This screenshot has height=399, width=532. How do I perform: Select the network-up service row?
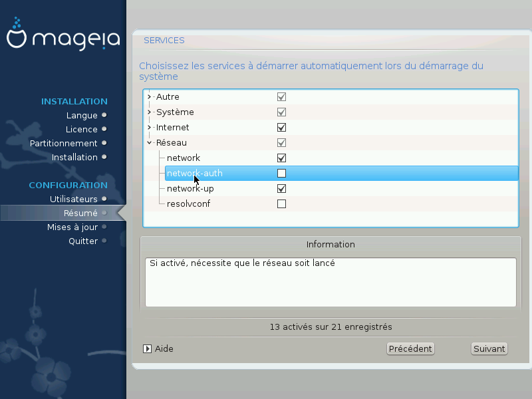pyautogui.click(x=331, y=189)
